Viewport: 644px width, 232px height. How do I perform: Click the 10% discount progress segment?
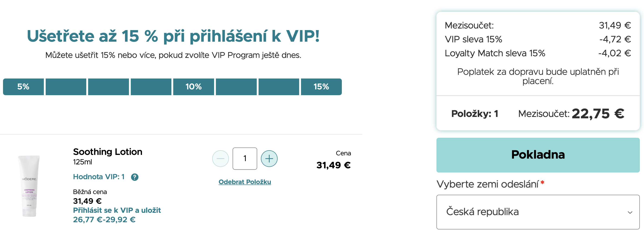[193, 87]
